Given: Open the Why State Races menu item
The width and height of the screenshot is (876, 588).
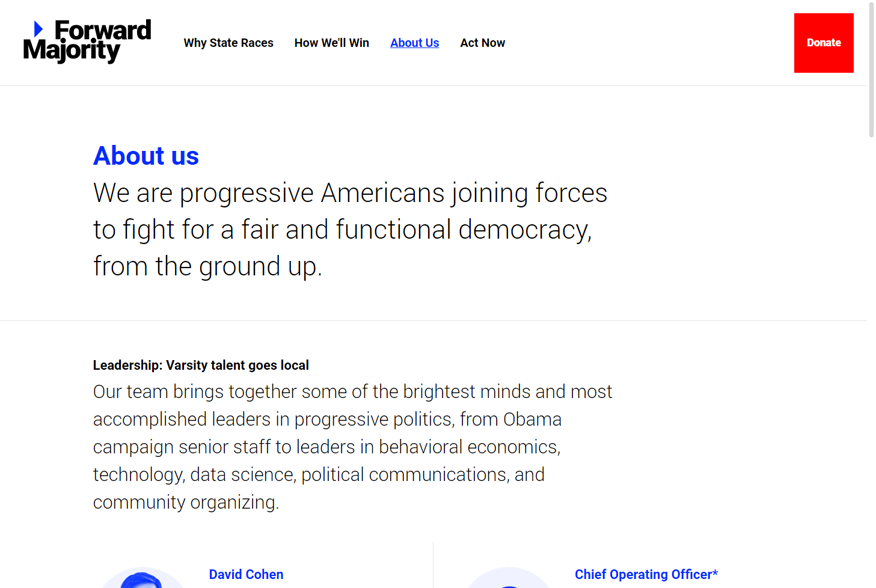Looking at the screenshot, I should click(x=228, y=43).
